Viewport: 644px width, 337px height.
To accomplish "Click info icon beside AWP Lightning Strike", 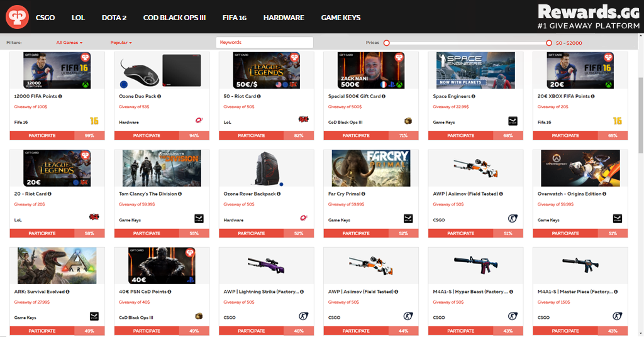I will click(302, 292).
